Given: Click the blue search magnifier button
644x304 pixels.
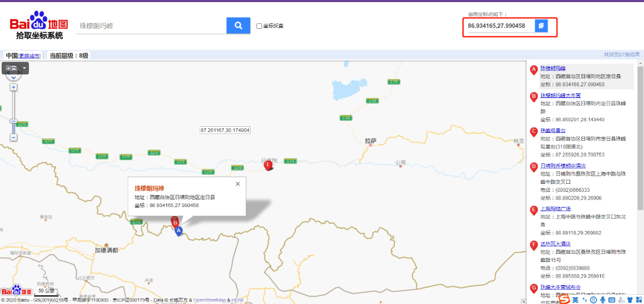Looking at the screenshot, I should click(x=238, y=25).
